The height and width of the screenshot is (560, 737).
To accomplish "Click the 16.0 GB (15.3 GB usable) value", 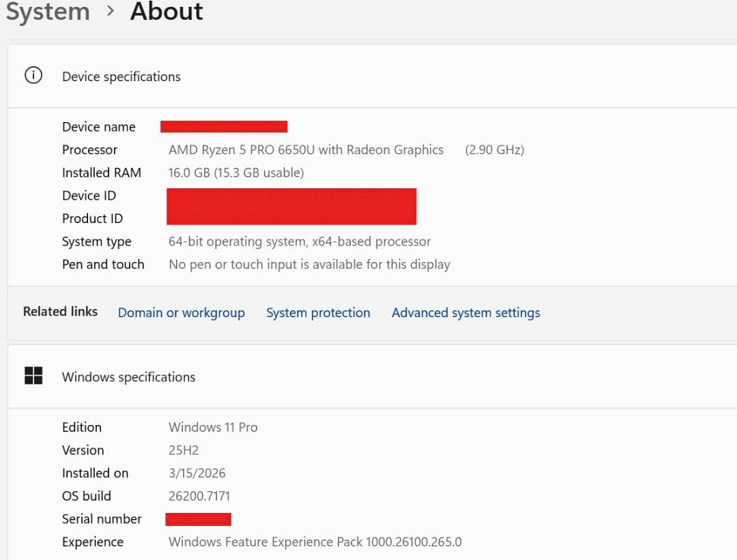I will (236, 173).
